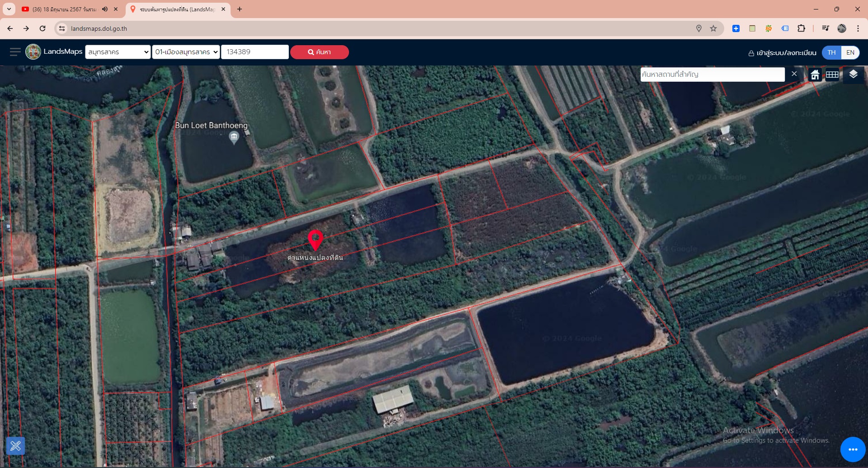Expand the district dropdown 01-เมืองสมุทรสาคร
Screen dimensions: 868x468
coord(186,52)
